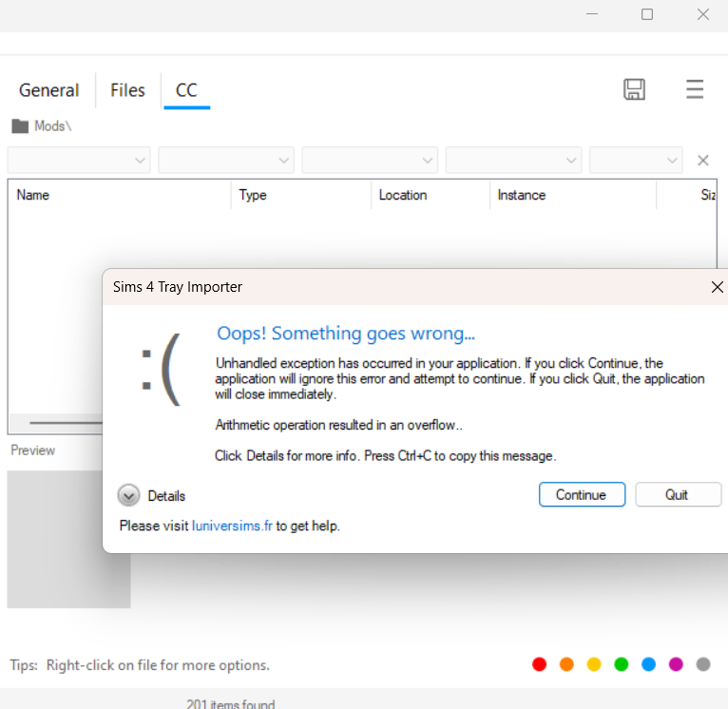This screenshot has width=728, height=709.
Task: Clear filters with the X icon
Action: click(703, 161)
